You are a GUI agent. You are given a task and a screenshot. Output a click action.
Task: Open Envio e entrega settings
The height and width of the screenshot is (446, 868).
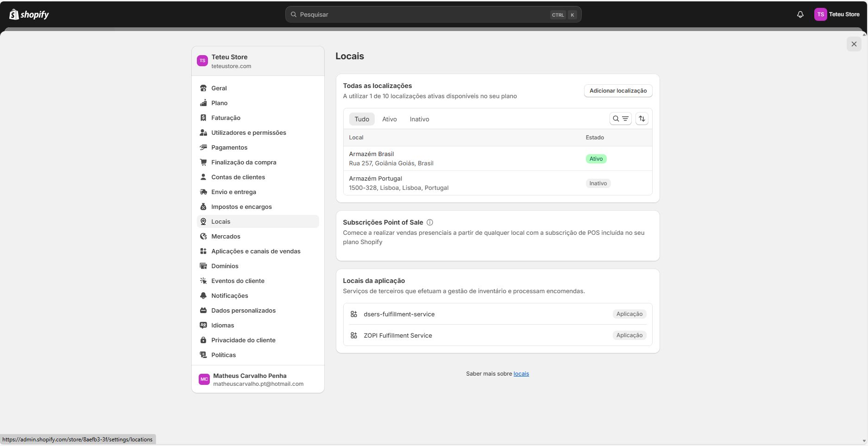click(233, 192)
